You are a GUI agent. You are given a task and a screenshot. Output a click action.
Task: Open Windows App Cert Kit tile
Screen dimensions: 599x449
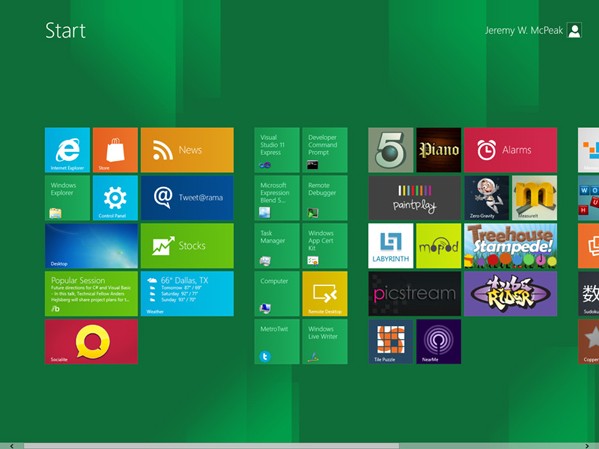(325, 246)
